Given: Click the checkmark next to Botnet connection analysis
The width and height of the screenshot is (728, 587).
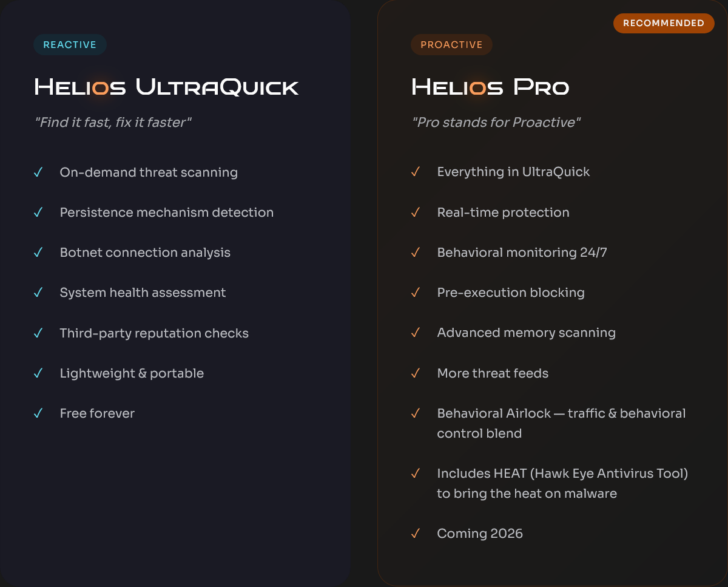Looking at the screenshot, I should tap(38, 253).
